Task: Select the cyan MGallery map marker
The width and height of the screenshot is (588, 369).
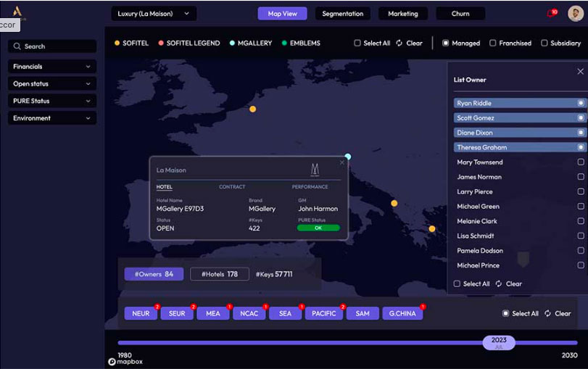Action: (x=347, y=157)
